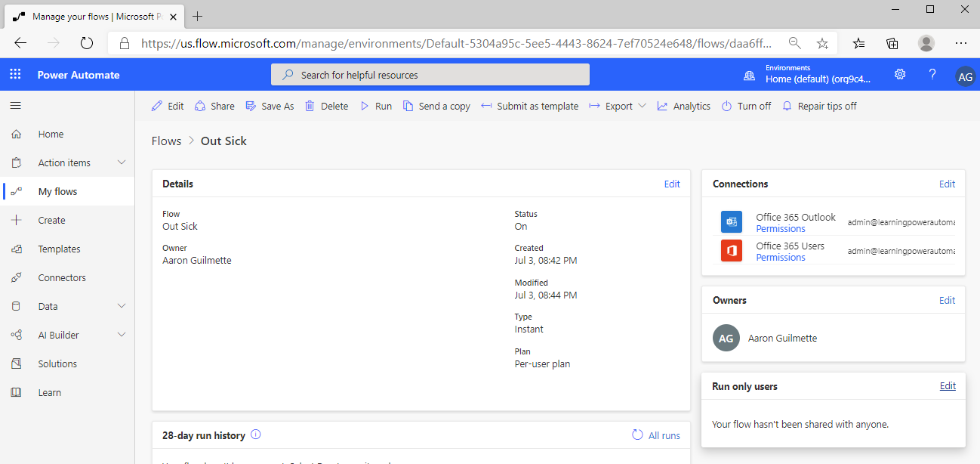The width and height of the screenshot is (980, 464).
Task: Expand the AI Builder chevron
Action: click(x=122, y=335)
